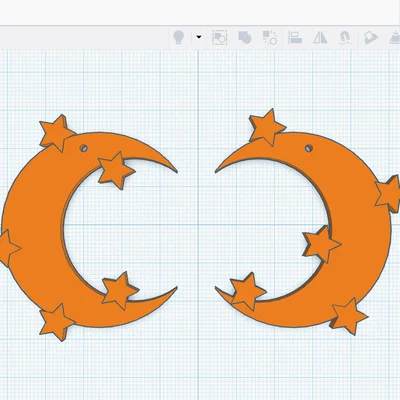
Task: Select the bottom-right star on right moon
Action: [x=349, y=316]
